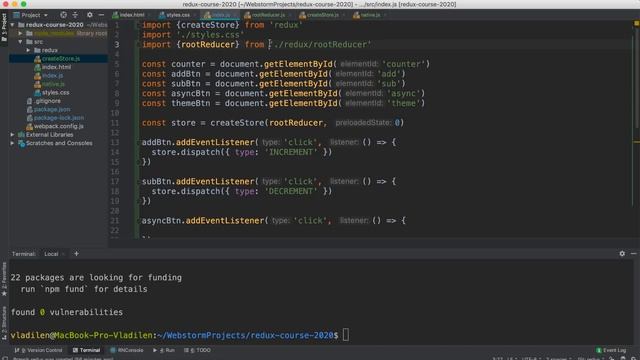Screen dimensions: 640x360
Task: Open index.html from project tree
Action: pyautogui.click(x=56, y=67)
